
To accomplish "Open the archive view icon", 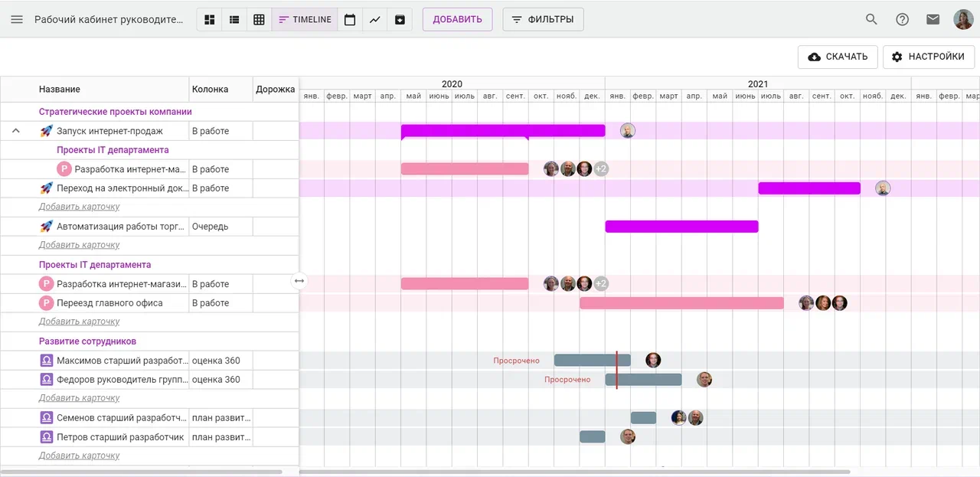I will pyautogui.click(x=400, y=19).
